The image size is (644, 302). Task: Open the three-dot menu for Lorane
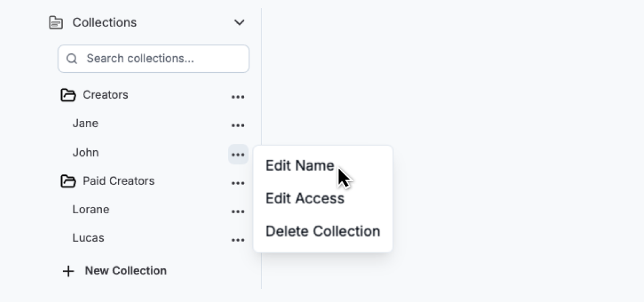pos(238,211)
